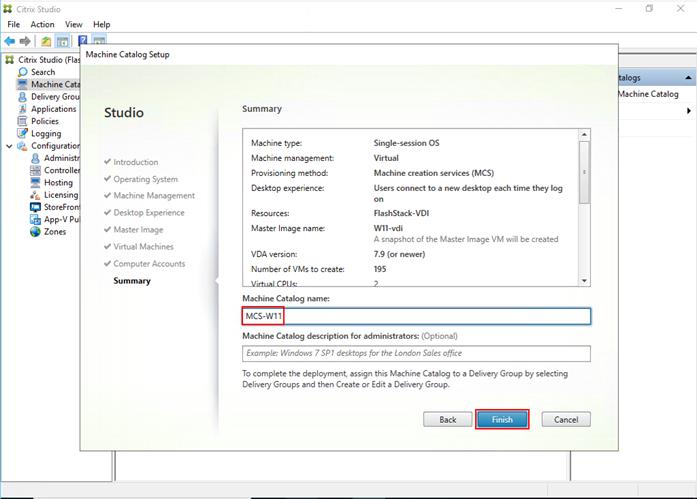Viewport: 697px width, 499px height.
Task: Click the summary list scroll-up arrow
Action: pos(584,135)
